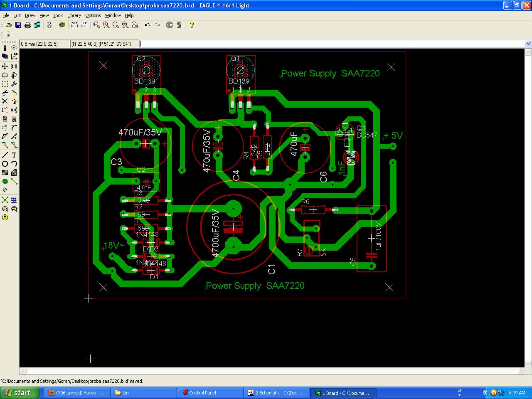Select the Text T tool
The width and height of the screenshot is (532, 399).
click(x=14, y=155)
